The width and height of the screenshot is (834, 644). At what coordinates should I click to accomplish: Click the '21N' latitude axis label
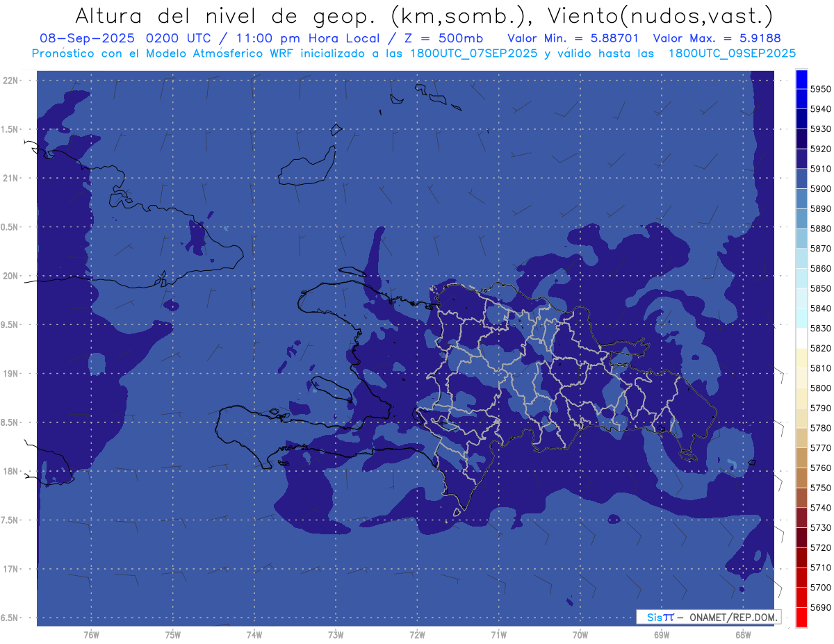click(x=10, y=178)
